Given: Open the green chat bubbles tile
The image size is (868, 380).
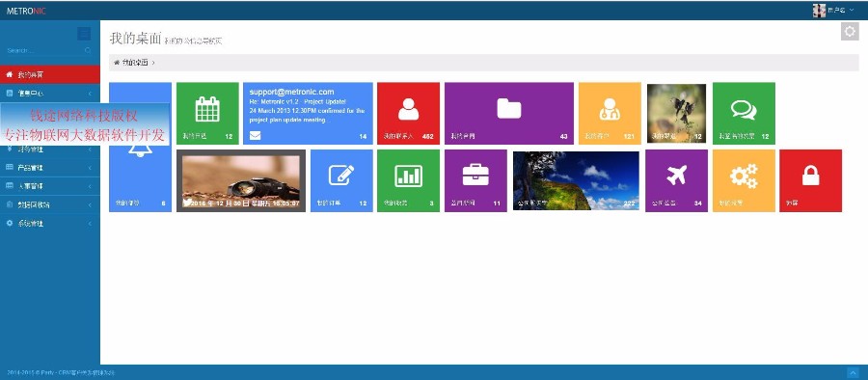Looking at the screenshot, I should tap(744, 113).
